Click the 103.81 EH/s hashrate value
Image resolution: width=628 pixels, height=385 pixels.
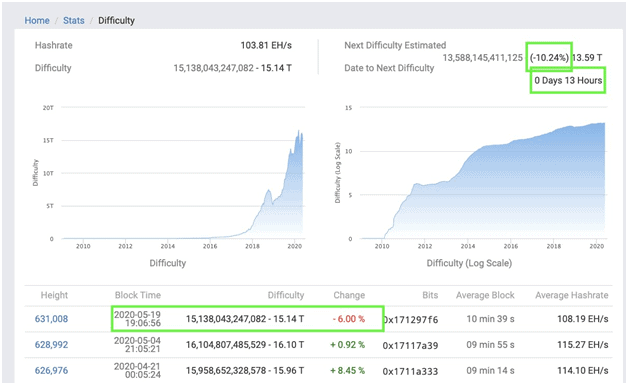[x=266, y=45]
